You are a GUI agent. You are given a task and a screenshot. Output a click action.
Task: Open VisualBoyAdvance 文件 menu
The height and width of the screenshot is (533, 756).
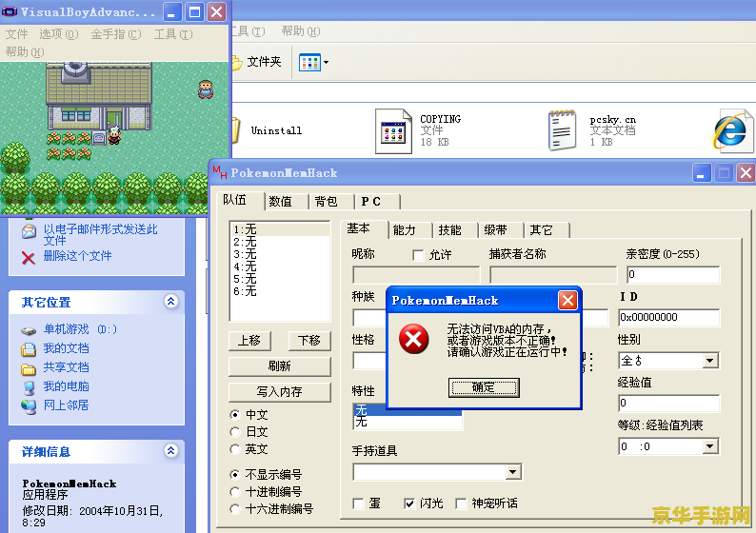tap(17, 34)
